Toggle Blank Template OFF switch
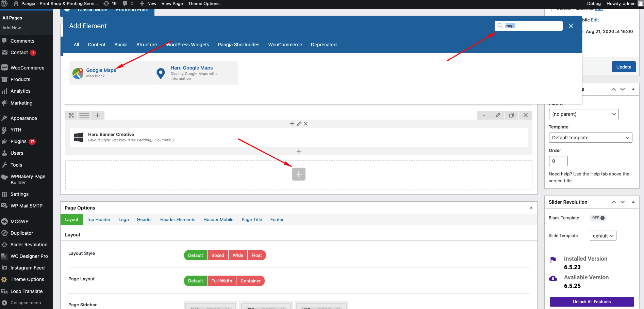Viewport: 644px width, 309px height. [x=598, y=218]
